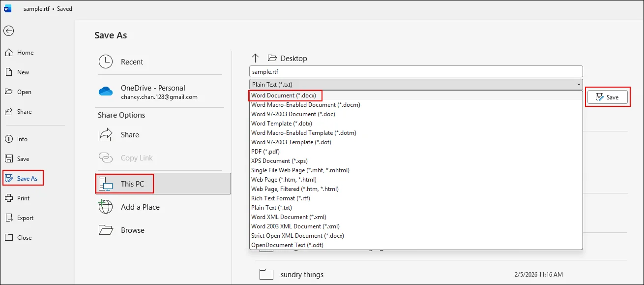The image size is (644, 285).
Task: Choose PDF (*.pdf) file type
Action: tap(416, 152)
